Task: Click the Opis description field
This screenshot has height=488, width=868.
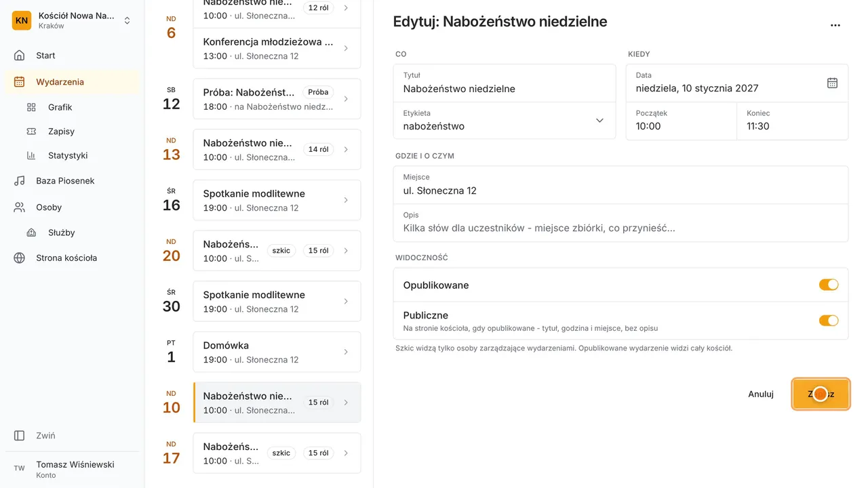Action: [620, 223]
